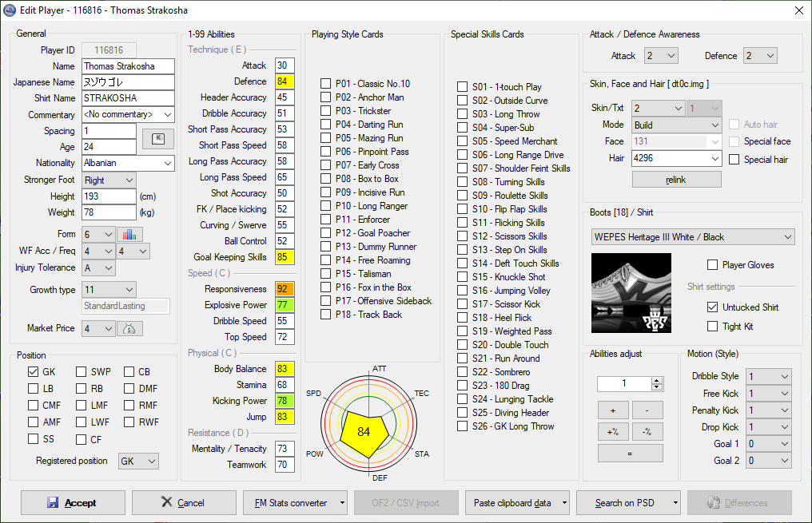Open FM Stats converter dropdown arrow
Screen dimensions: 812x523
[x=342, y=502]
